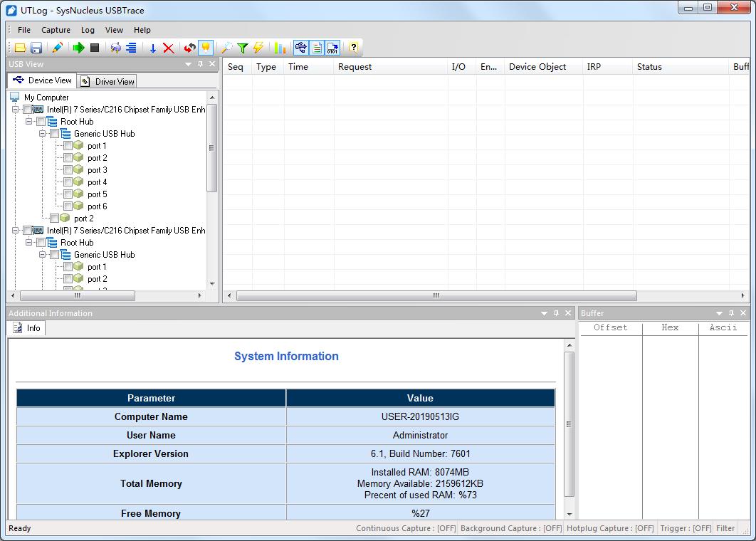Click the Open log folder icon

[x=20, y=48]
